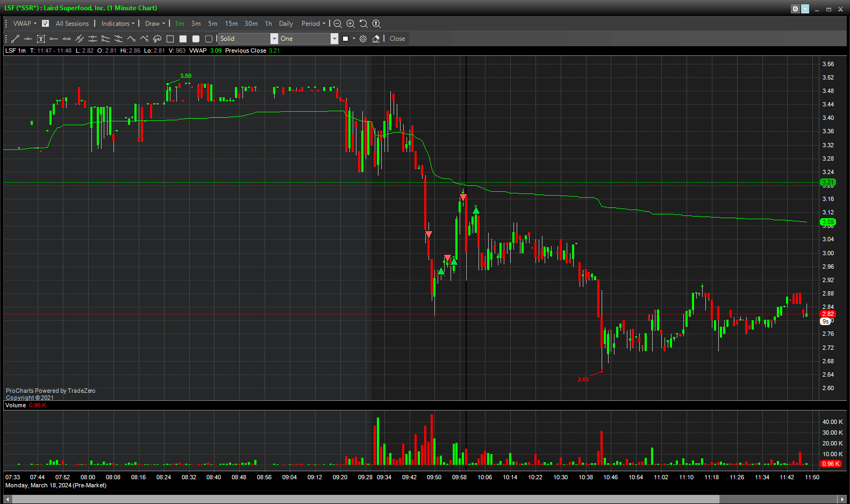Switch to the 3m timeframe
This screenshot has height=504, width=850.
[196, 24]
